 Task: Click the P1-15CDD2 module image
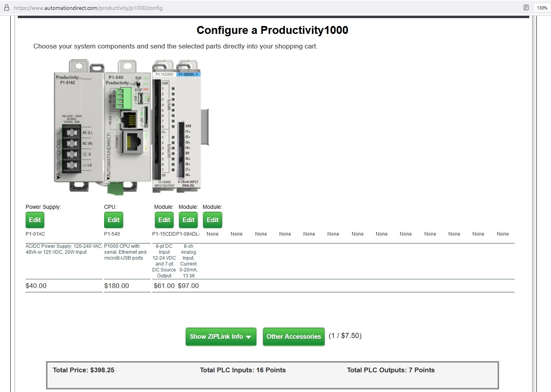tap(164, 126)
